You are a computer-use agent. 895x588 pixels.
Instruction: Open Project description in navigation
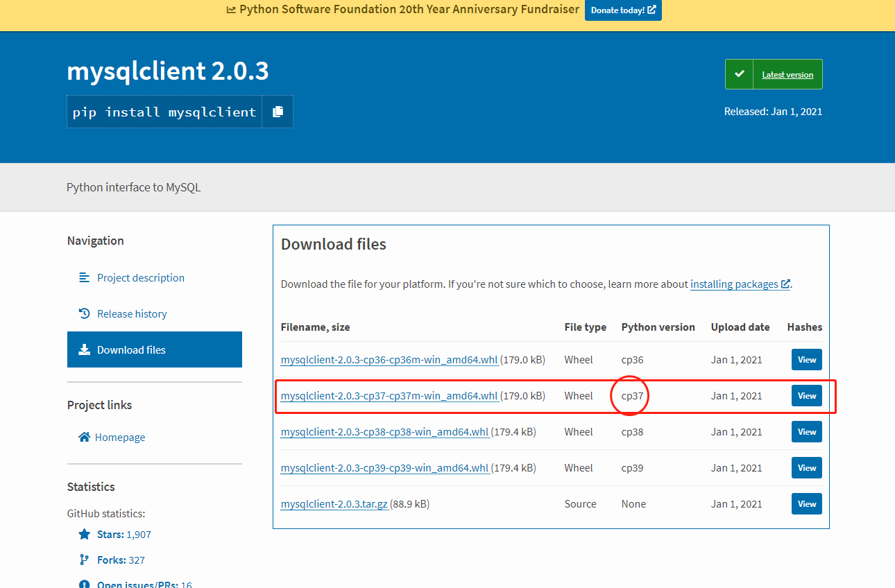pyautogui.click(x=141, y=277)
